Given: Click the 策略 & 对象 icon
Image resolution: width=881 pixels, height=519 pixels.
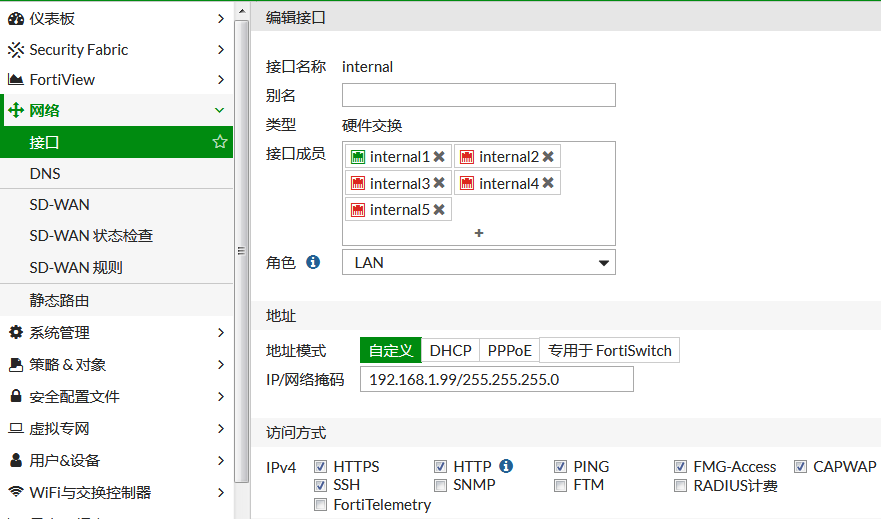Looking at the screenshot, I should pyautogui.click(x=16, y=365).
